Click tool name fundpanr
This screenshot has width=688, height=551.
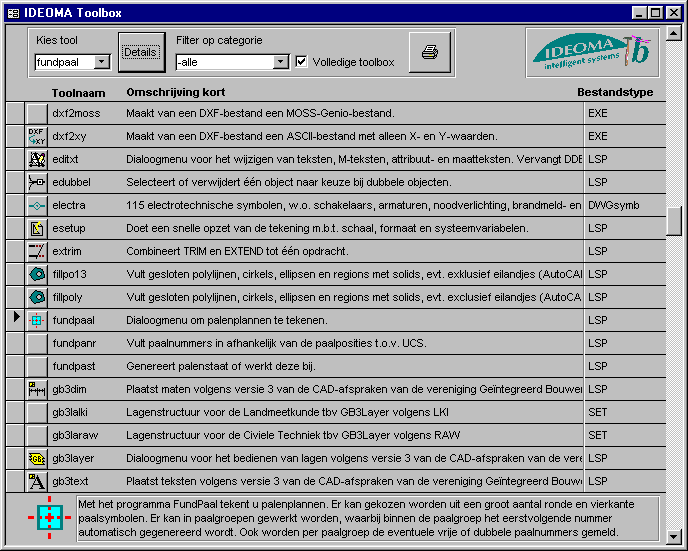(74, 343)
